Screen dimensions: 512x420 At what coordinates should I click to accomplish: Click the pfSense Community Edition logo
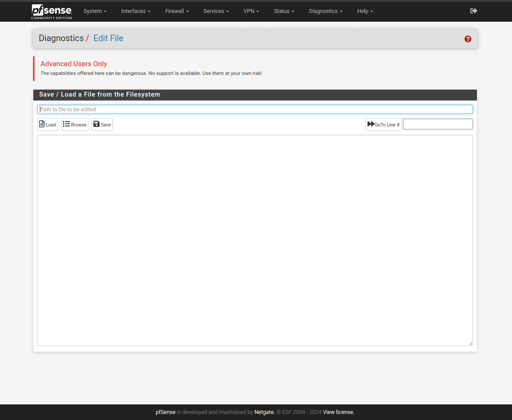point(52,11)
